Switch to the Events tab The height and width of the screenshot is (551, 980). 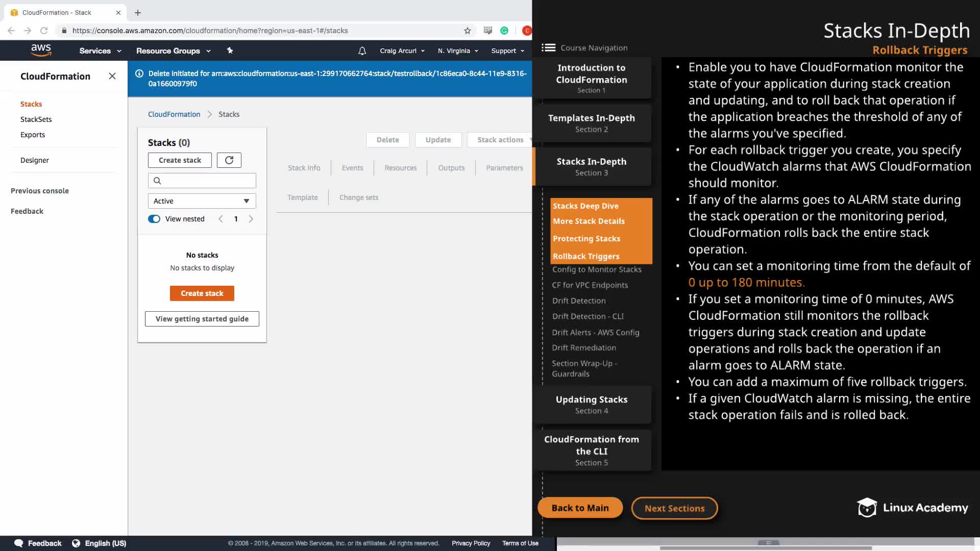tap(352, 168)
